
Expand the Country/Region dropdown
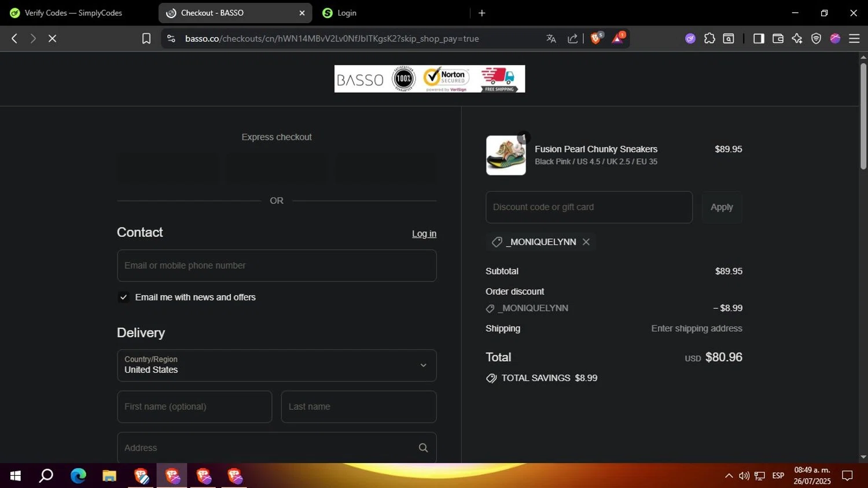(x=277, y=365)
